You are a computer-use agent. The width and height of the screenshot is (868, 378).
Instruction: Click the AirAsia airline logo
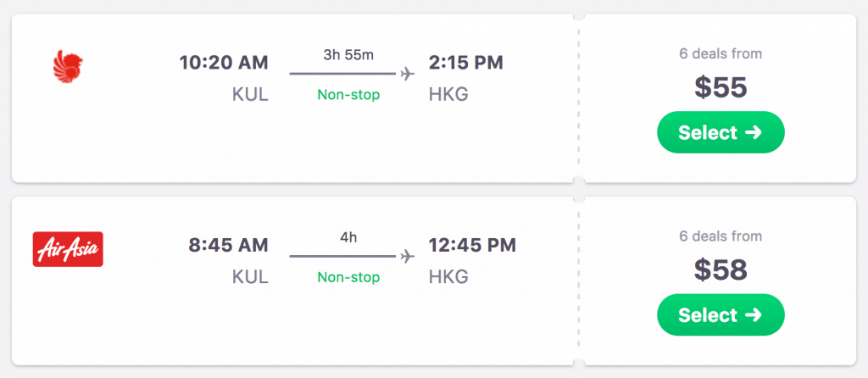point(68,249)
